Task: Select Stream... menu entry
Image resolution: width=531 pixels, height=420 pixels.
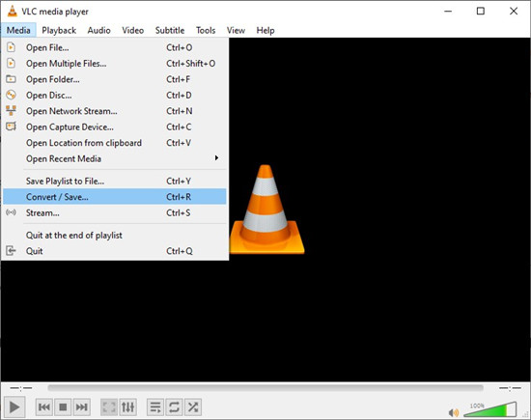Action: 115,212
